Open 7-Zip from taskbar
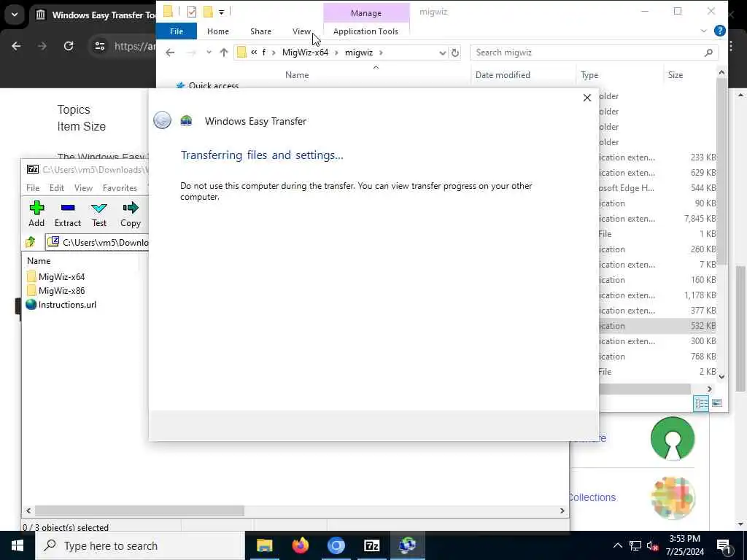Viewport: 747px width, 560px height. pyautogui.click(x=371, y=545)
